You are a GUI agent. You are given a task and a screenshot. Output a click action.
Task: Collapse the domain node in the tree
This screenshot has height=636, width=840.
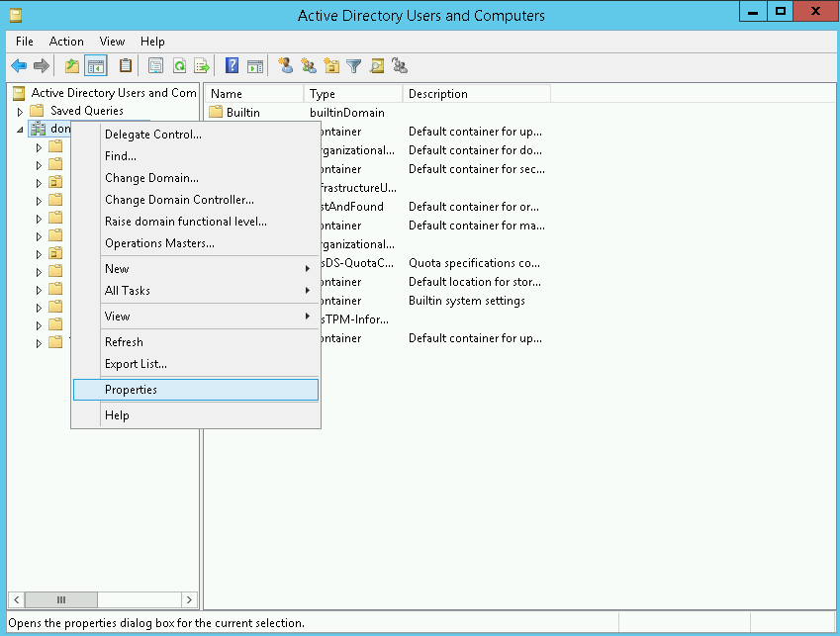pyautogui.click(x=20, y=130)
